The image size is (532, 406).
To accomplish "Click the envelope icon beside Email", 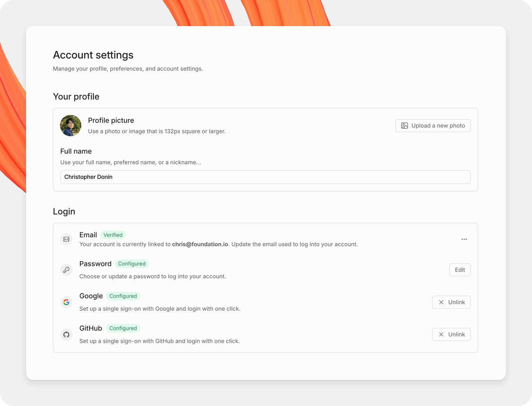I will pos(66,239).
